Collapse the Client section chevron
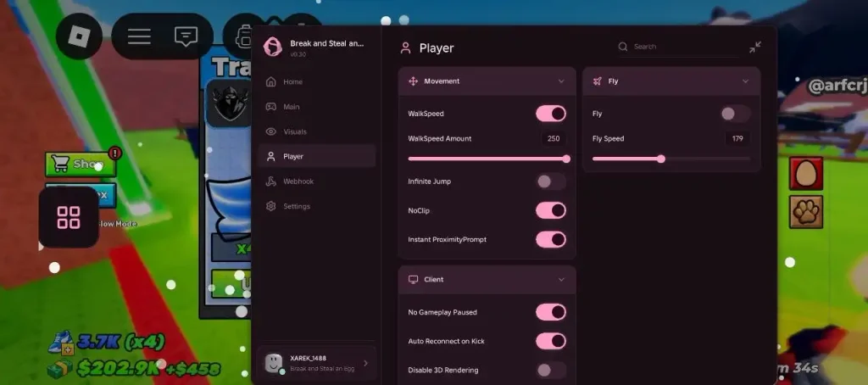868x385 pixels. tap(561, 280)
